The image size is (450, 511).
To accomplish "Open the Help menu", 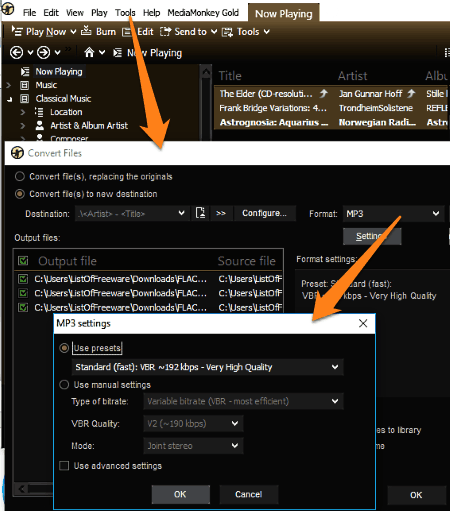I will [151, 13].
